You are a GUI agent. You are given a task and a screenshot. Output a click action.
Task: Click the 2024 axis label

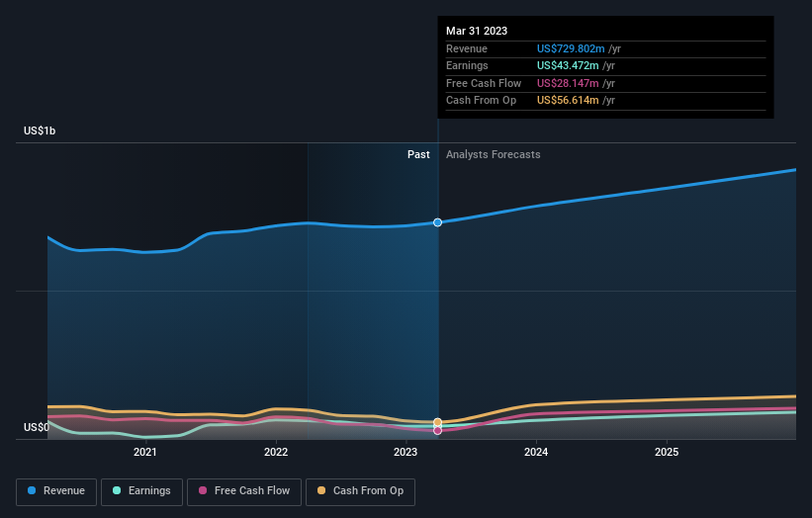click(536, 453)
